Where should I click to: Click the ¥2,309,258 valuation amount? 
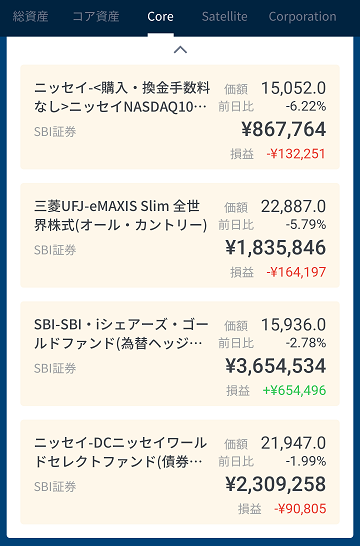point(275,485)
